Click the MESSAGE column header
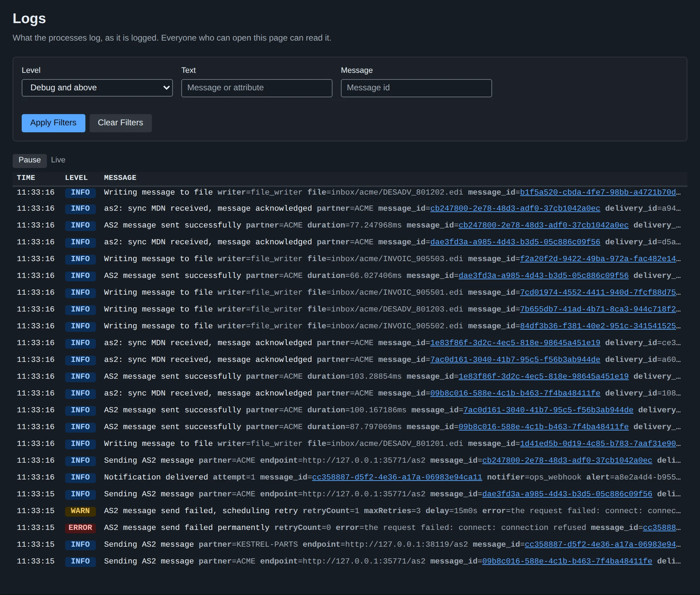This screenshot has width=700, height=595. (x=120, y=178)
